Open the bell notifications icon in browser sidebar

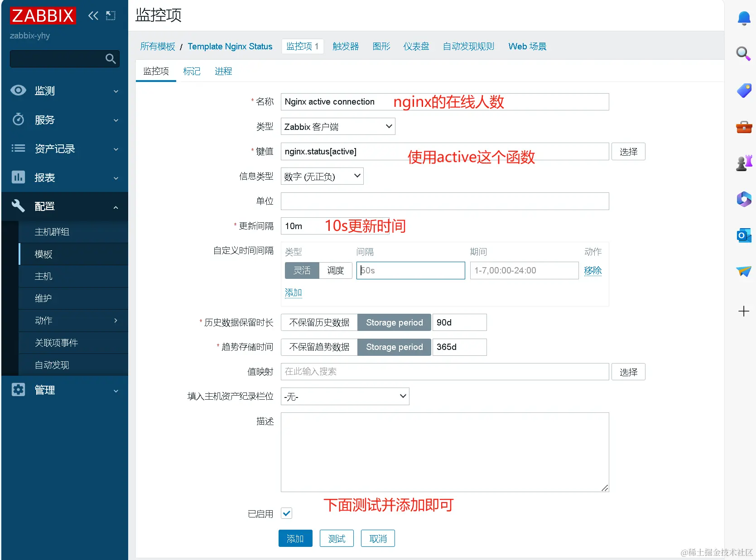(x=744, y=18)
